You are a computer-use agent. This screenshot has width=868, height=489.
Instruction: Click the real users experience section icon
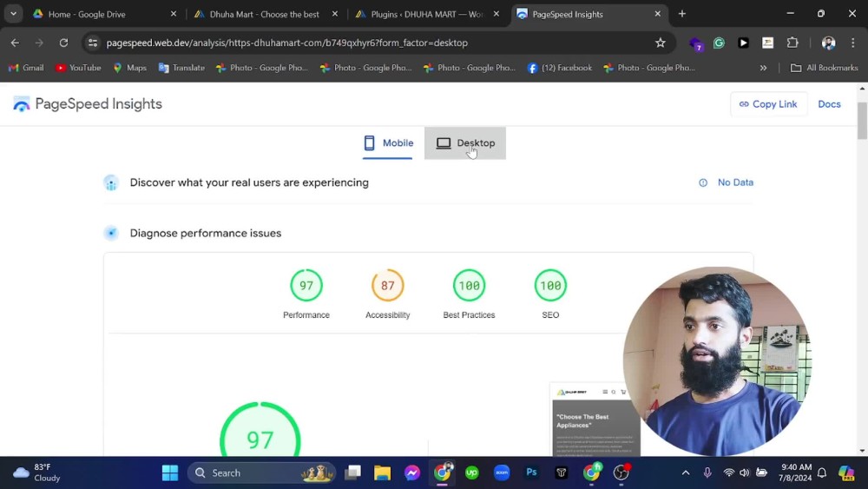coord(111,182)
